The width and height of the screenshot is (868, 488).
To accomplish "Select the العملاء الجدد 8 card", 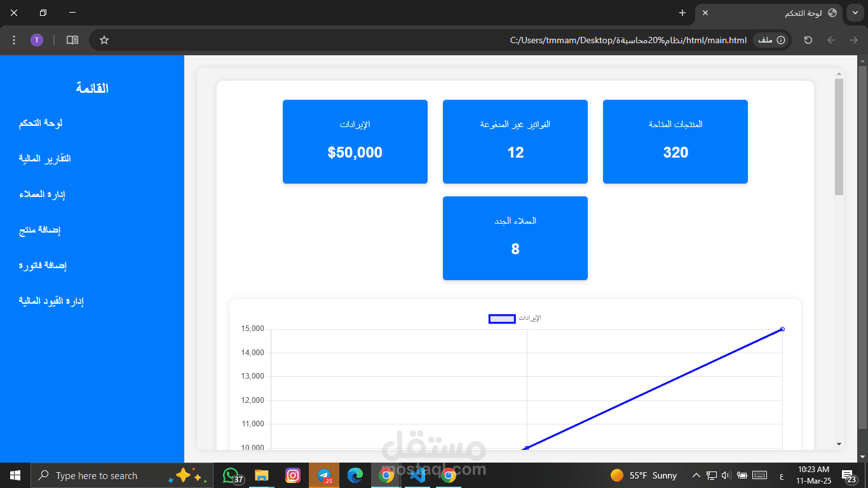I will click(x=515, y=238).
